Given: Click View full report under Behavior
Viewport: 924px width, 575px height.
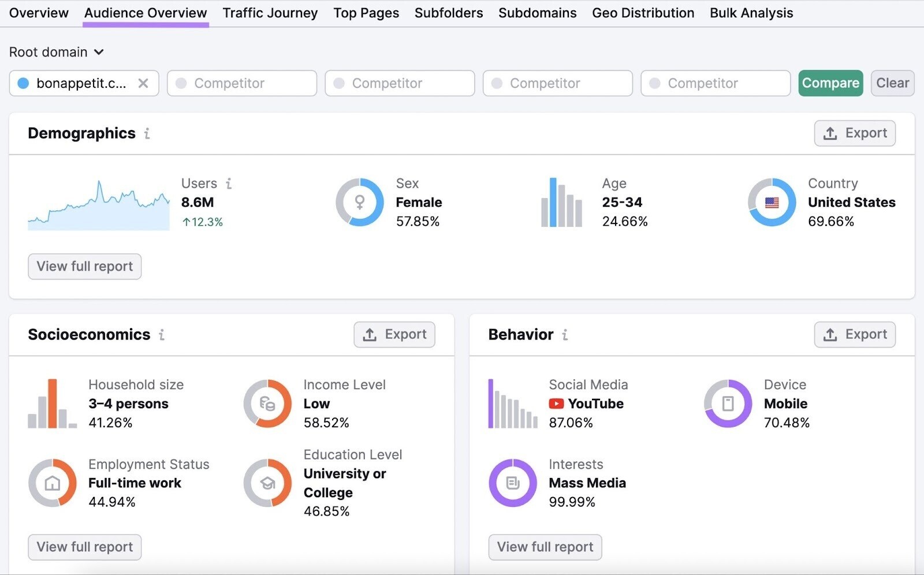Looking at the screenshot, I should point(545,547).
